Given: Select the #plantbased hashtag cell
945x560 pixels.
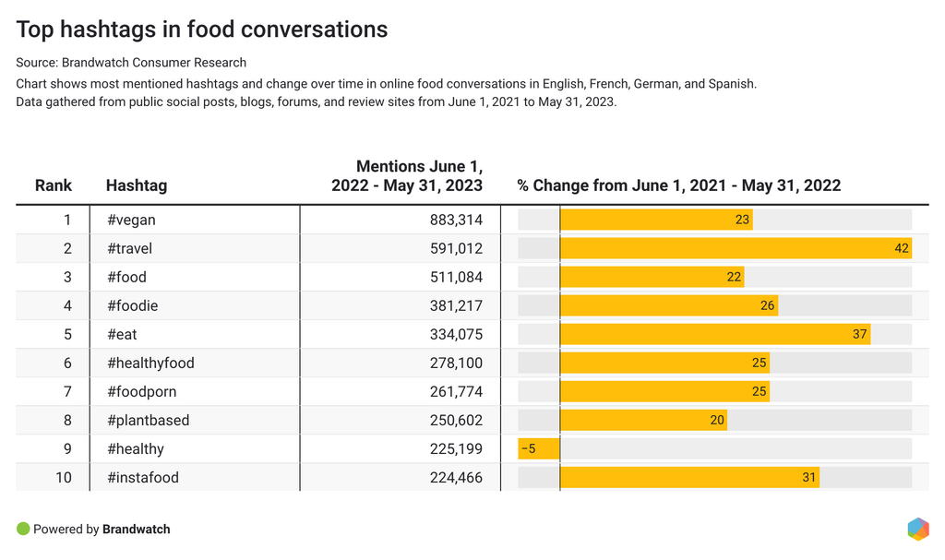Looking at the screenshot, I should coord(149,421).
